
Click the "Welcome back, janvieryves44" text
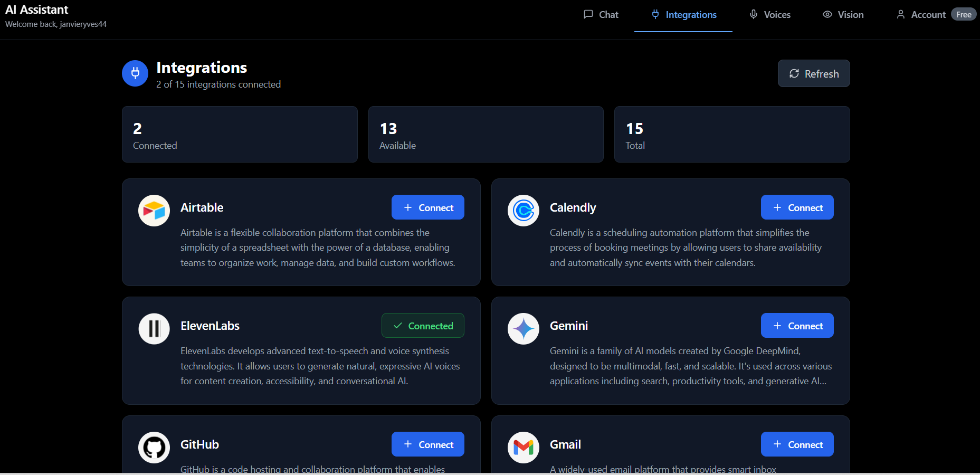tap(56, 24)
